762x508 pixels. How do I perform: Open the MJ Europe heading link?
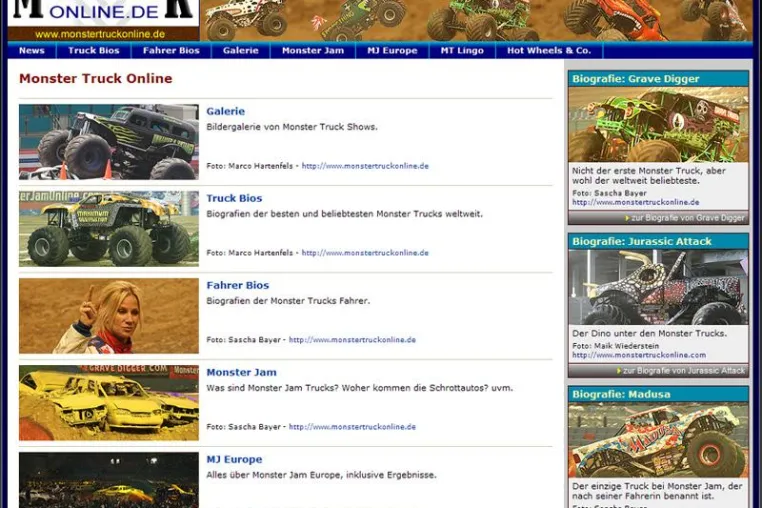coord(234,459)
